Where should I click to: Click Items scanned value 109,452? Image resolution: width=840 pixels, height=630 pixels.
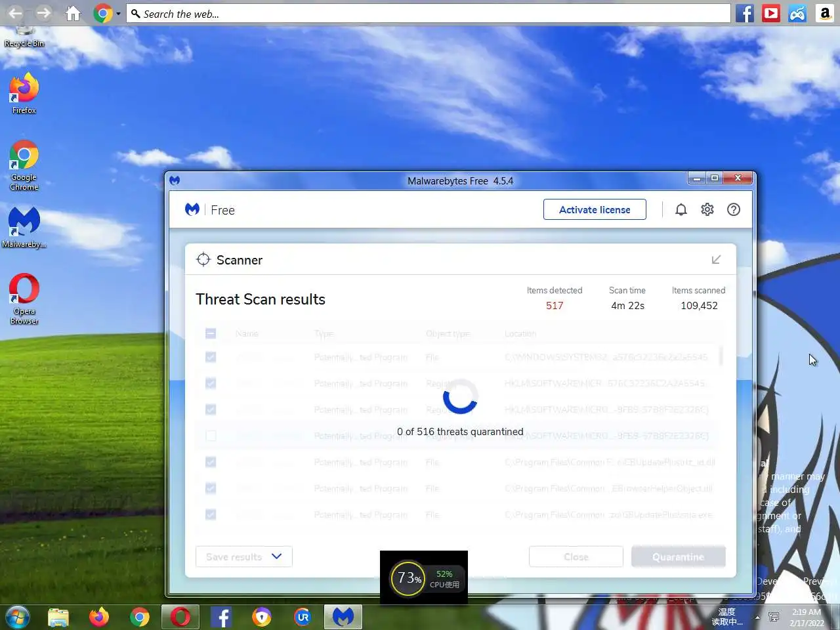click(699, 305)
